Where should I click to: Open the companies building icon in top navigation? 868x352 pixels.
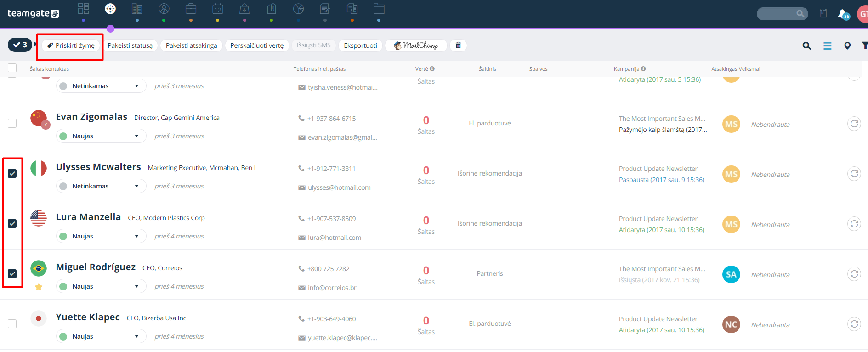[137, 9]
